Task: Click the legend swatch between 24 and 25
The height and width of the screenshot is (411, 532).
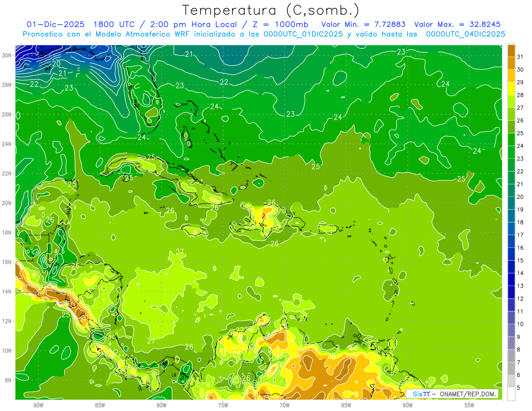Action: (511, 140)
